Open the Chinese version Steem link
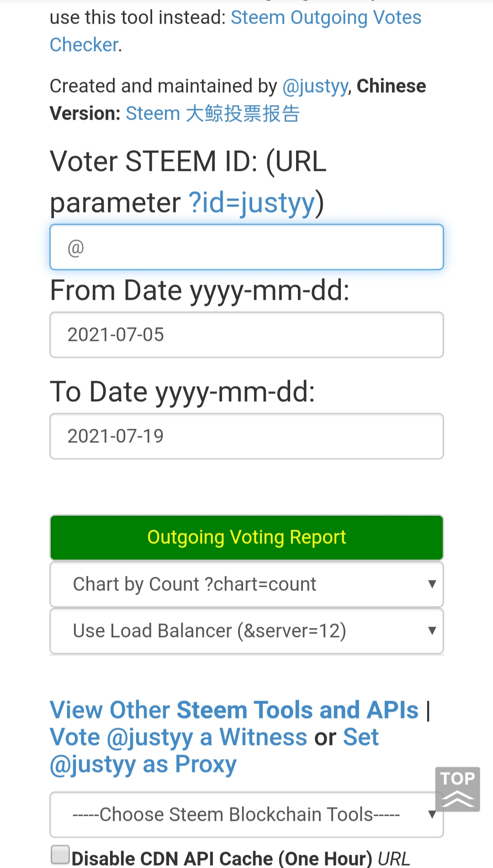Image resolution: width=493 pixels, height=868 pixels. tap(212, 114)
